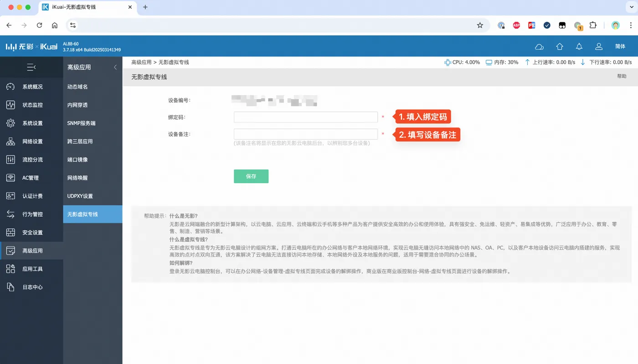This screenshot has width=638, height=364.
Task: Click the memory icon beside 内存
Action: pyautogui.click(x=489, y=62)
